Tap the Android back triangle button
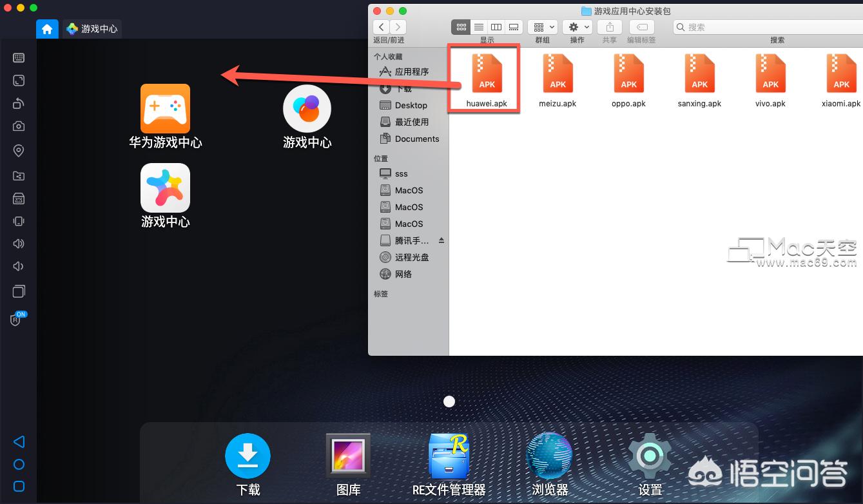Screen dimensions: 863x504 [19, 441]
